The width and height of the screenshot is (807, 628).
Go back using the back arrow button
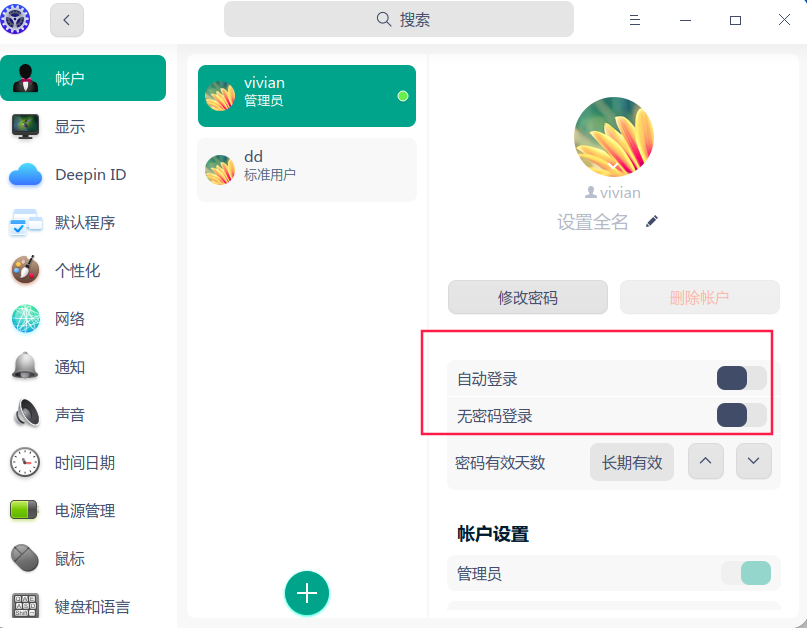[x=67, y=19]
